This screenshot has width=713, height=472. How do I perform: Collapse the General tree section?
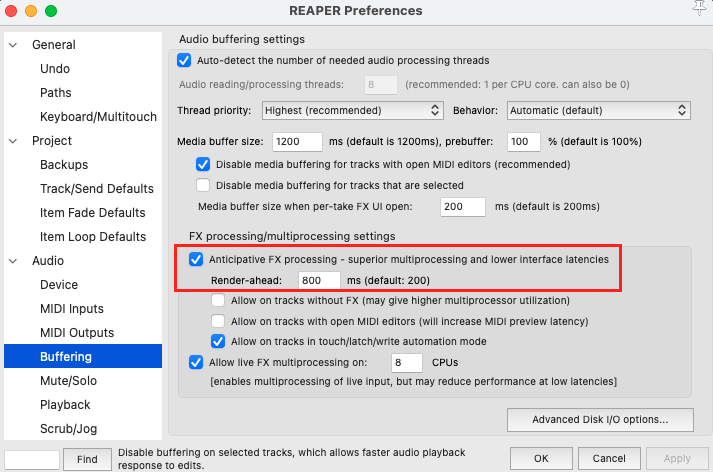tap(14, 45)
